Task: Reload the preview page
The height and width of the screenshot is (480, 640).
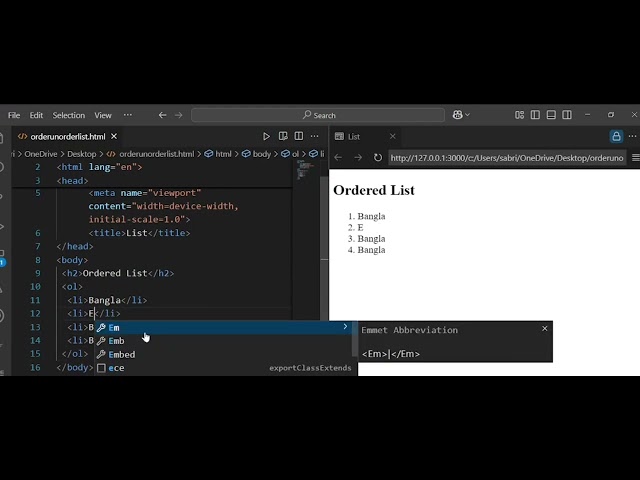Action: [x=378, y=158]
